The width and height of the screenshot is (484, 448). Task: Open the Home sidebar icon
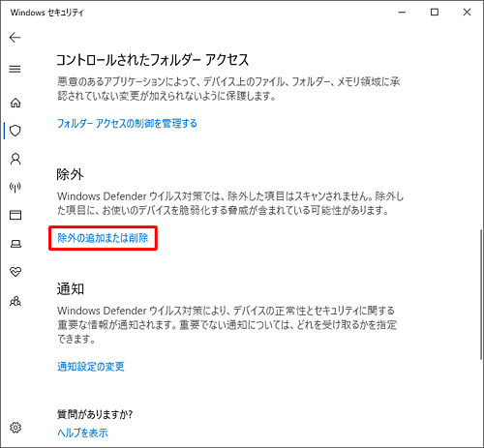(15, 103)
